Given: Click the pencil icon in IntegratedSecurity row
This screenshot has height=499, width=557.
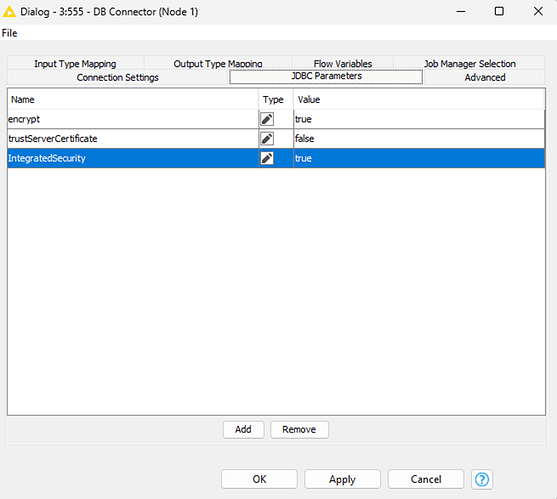Looking at the screenshot, I should pyautogui.click(x=267, y=158).
